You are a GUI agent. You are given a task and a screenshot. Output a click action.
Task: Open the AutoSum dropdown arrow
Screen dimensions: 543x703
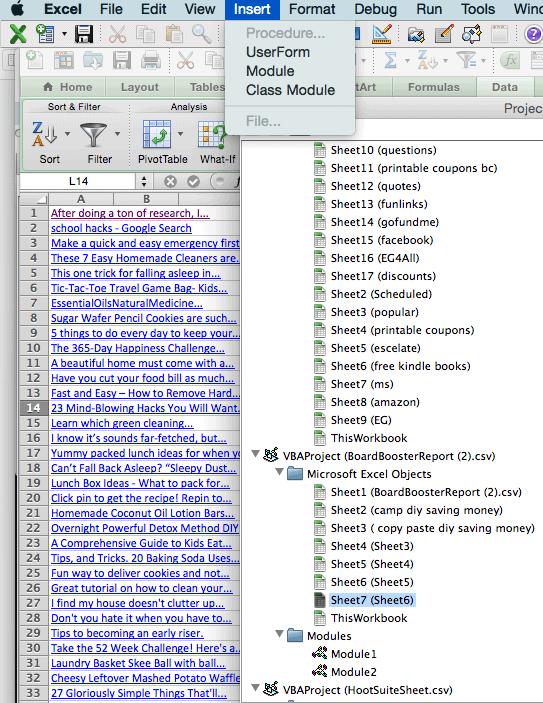click(407, 61)
